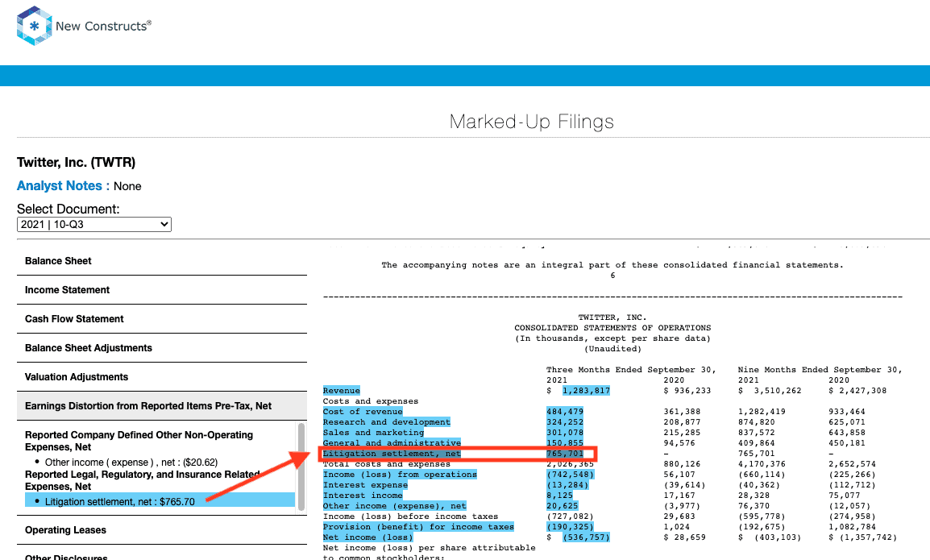Click 'Provision (benefit) for income taxes' label
Screen dimensions: 930x560
[x=419, y=527]
